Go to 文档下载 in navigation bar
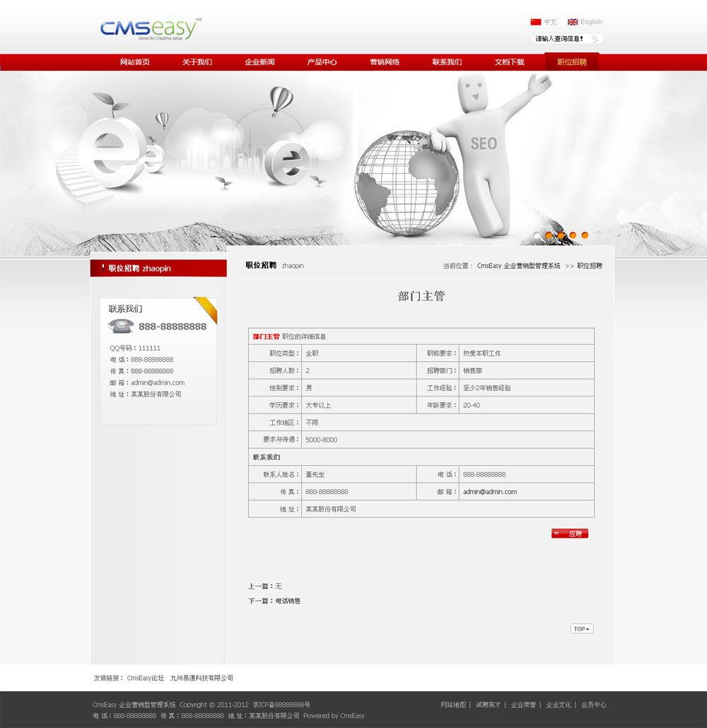 click(x=509, y=62)
